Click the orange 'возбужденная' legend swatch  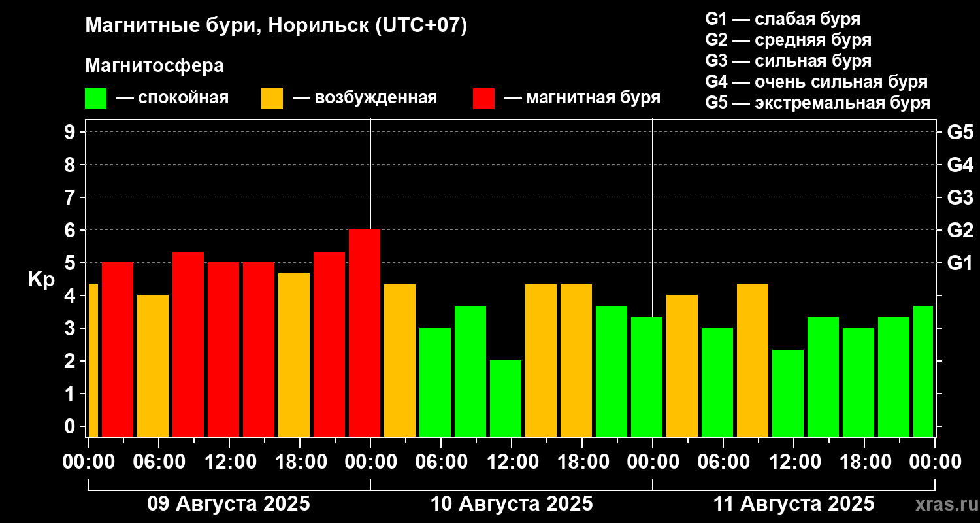[272, 99]
